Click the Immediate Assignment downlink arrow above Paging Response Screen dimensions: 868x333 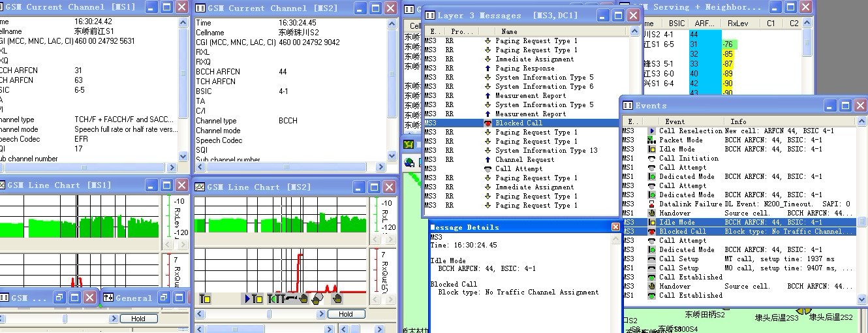(488, 59)
